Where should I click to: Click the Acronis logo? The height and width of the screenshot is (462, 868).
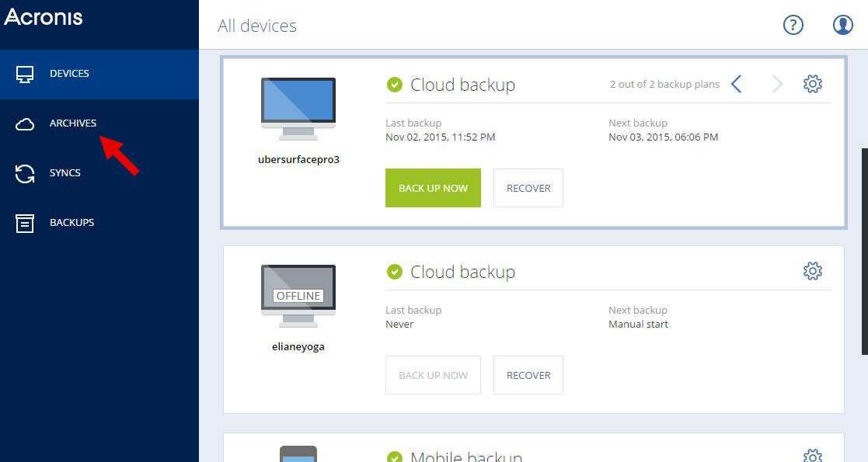44,17
